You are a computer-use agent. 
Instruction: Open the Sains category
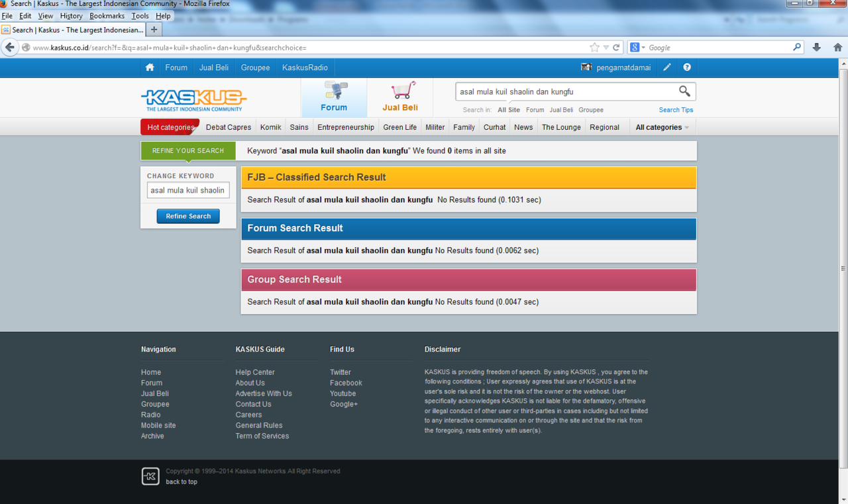299,127
